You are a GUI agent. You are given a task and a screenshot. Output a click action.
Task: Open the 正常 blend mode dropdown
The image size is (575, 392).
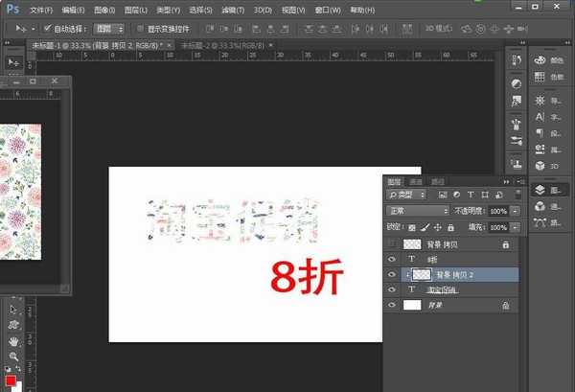pos(417,211)
